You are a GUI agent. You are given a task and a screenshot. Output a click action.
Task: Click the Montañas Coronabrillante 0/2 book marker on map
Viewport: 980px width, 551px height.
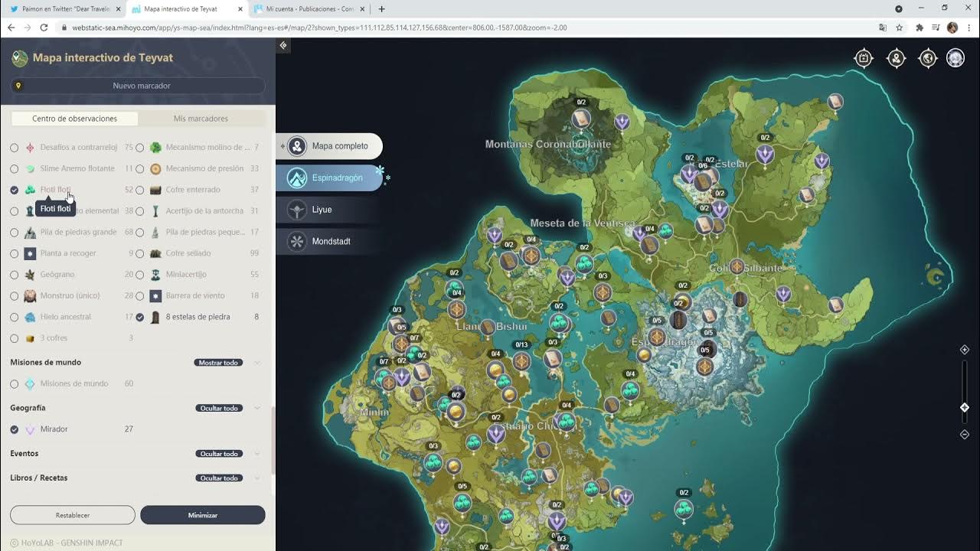click(x=581, y=119)
